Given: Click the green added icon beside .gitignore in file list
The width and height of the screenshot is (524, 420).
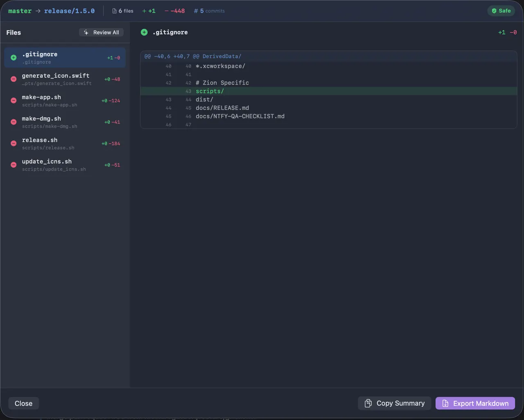Looking at the screenshot, I should [x=14, y=58].
